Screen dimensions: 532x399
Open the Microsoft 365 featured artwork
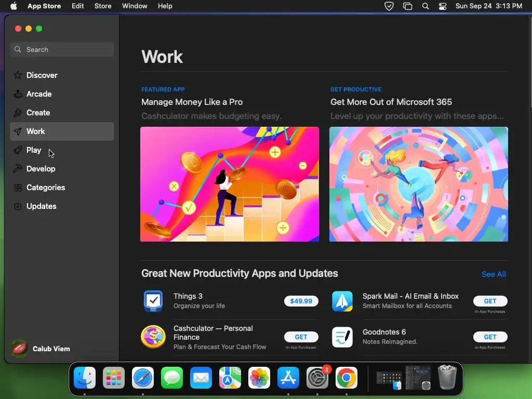pyautogui.click(x=419, y=184)
